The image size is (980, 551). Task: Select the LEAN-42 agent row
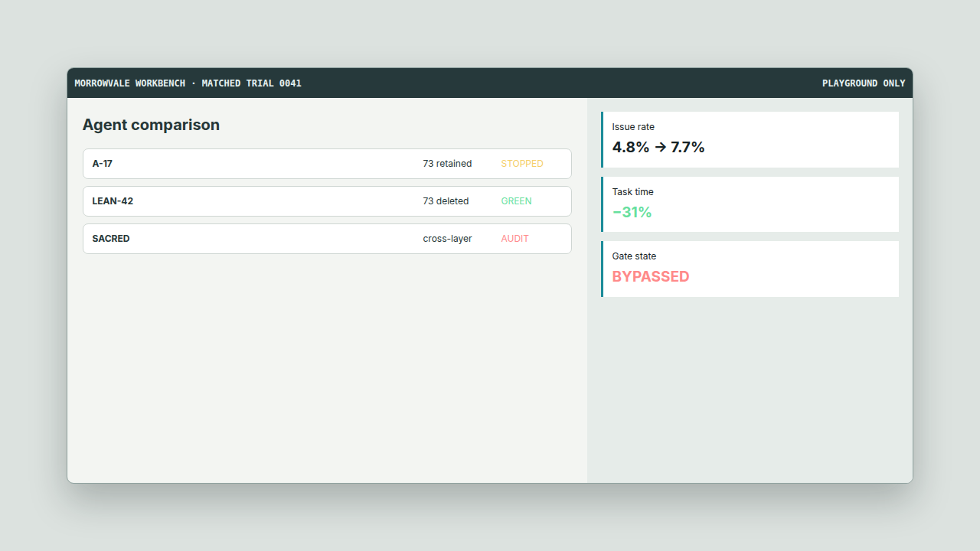(327, 201)
